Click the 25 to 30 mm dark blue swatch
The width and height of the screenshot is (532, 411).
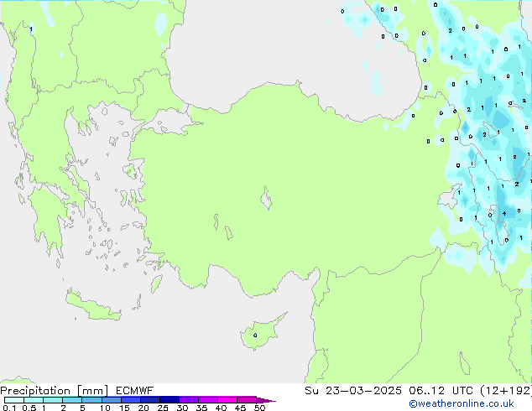(x=169, y=400)
